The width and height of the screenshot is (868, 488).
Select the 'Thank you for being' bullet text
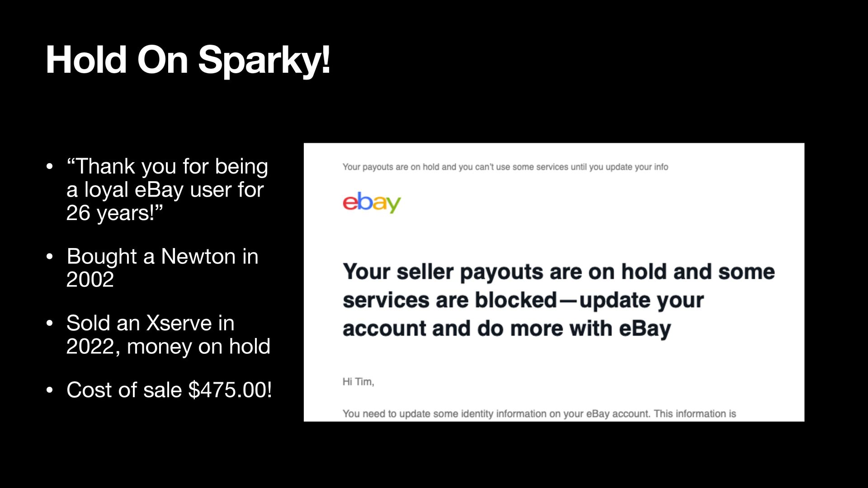pyautogui.click(x=167, y=167)
